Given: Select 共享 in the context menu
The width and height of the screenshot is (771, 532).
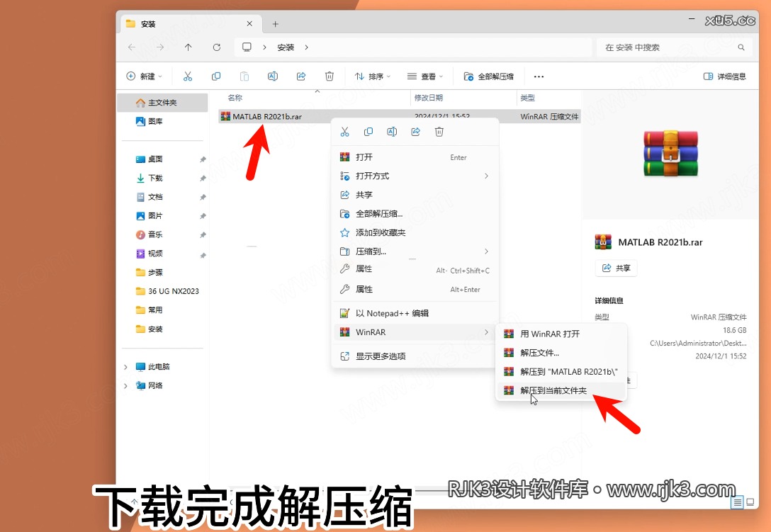Looking at the screenshot, I should 415,195.
